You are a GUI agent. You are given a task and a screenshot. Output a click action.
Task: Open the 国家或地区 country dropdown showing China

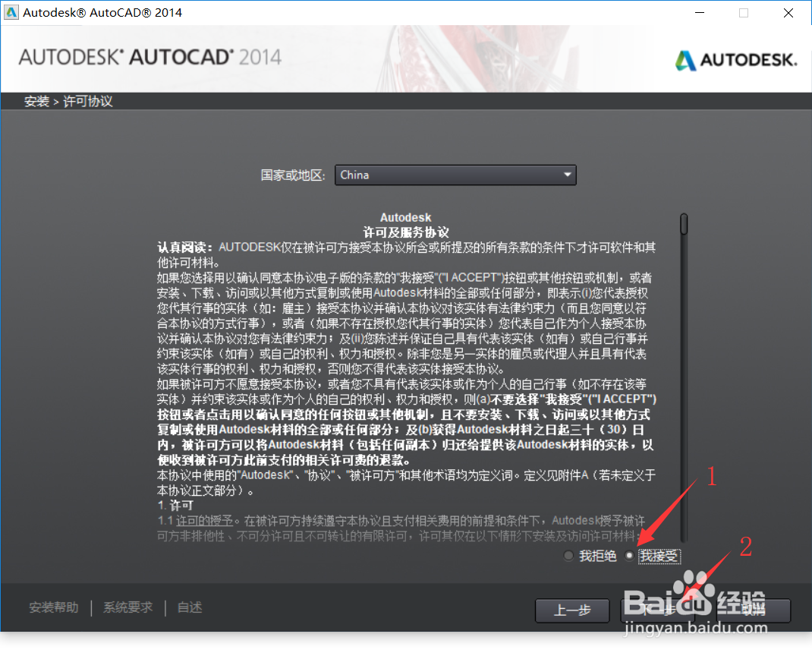coord(455,175)
